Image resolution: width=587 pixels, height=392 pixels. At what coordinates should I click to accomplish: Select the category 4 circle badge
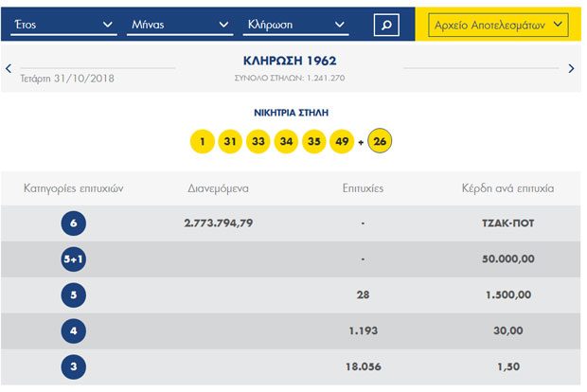coord(74,331)
